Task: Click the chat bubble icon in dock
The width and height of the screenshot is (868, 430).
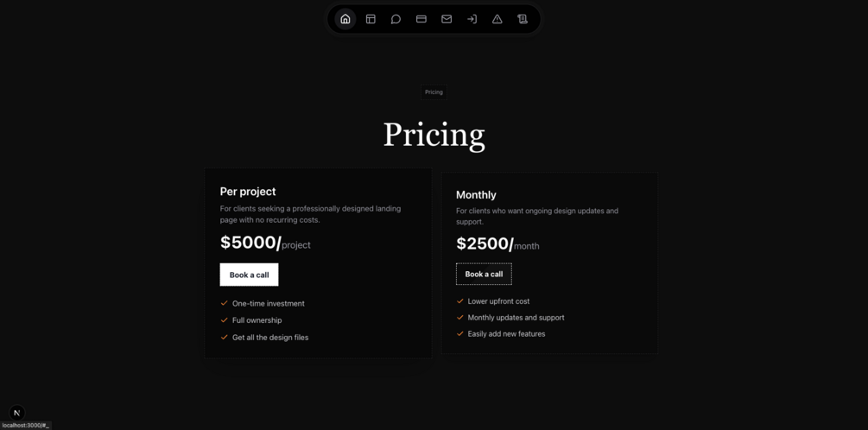Action: click(x=396, y=19)
